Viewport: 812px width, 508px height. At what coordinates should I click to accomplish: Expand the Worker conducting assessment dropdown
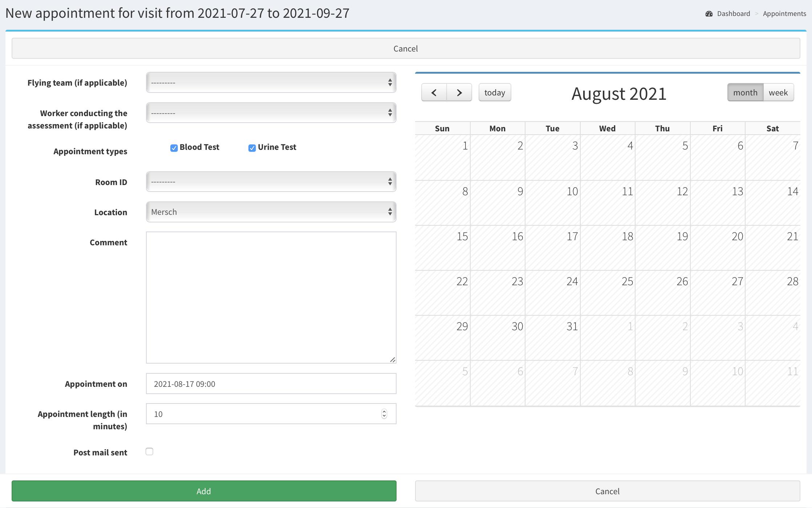271,113
